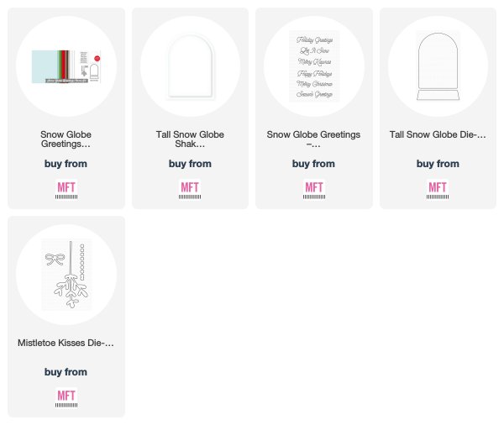Open the Mistletoe Kisses die image
Image resolution: width=504 pixels, height=425 pixels.
click(66, 274)
